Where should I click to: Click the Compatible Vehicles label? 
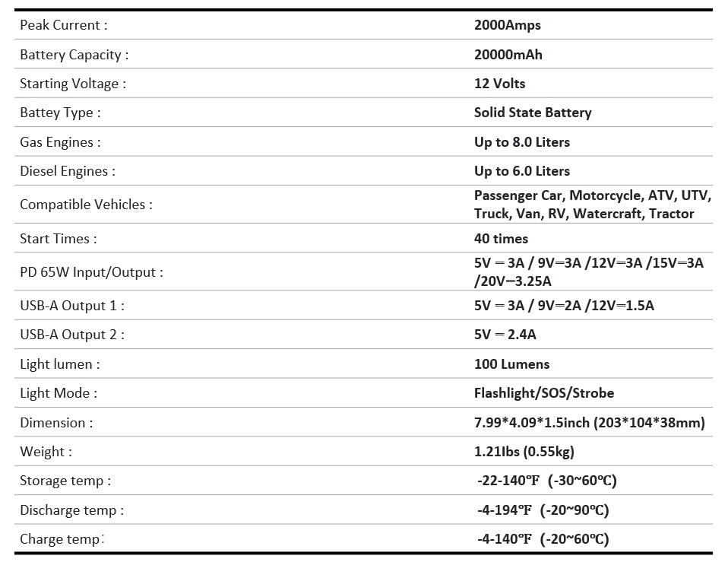(x=86, y=205)
